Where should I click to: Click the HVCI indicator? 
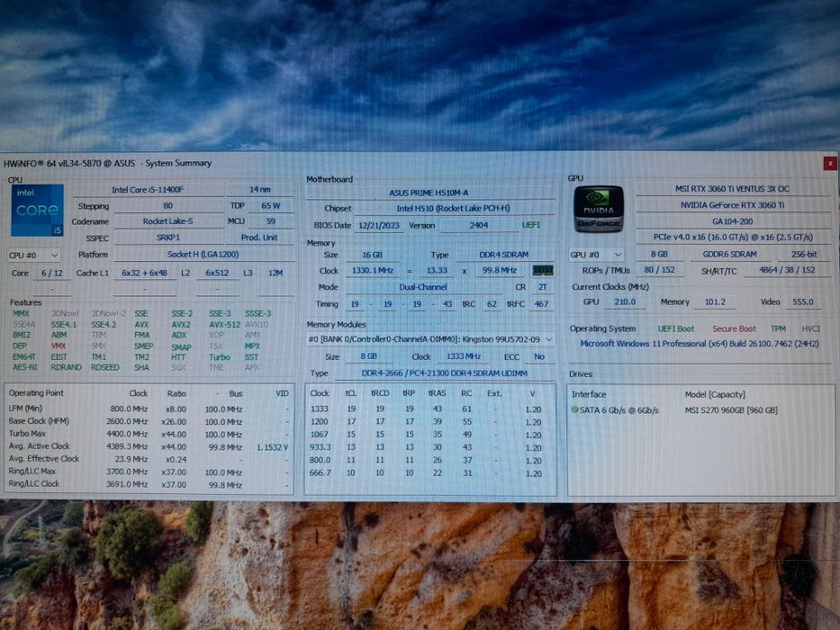click(x=810, y=328)
